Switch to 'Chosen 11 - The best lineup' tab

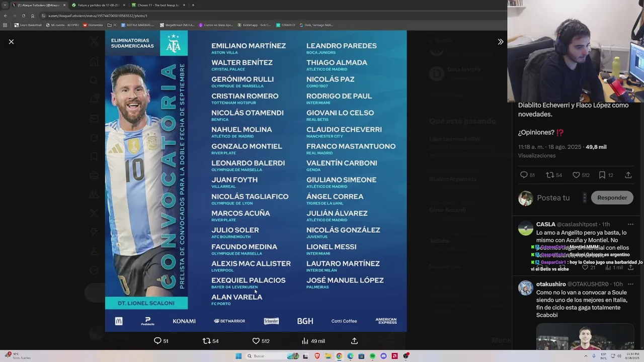(x=158, y=5)
